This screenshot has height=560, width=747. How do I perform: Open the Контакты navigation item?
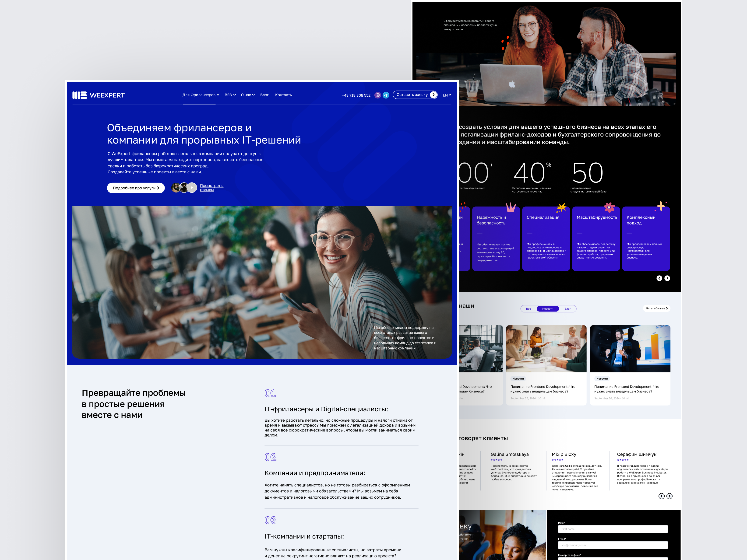coord(284,95)
